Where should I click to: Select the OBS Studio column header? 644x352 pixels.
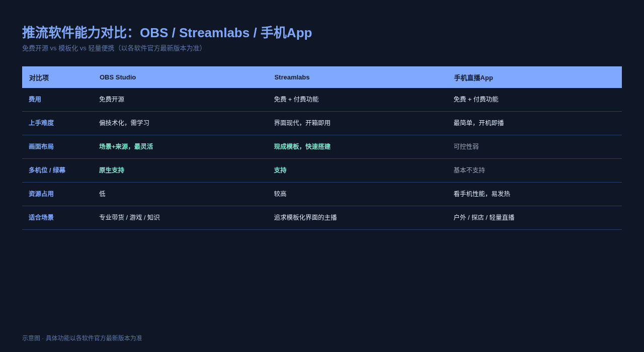click(x=118, y=77)
